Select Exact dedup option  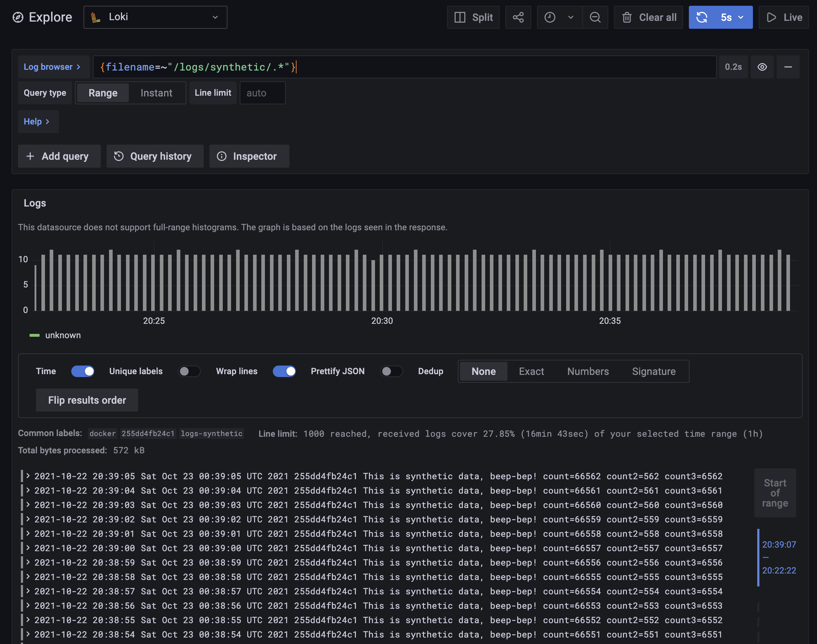531,371
